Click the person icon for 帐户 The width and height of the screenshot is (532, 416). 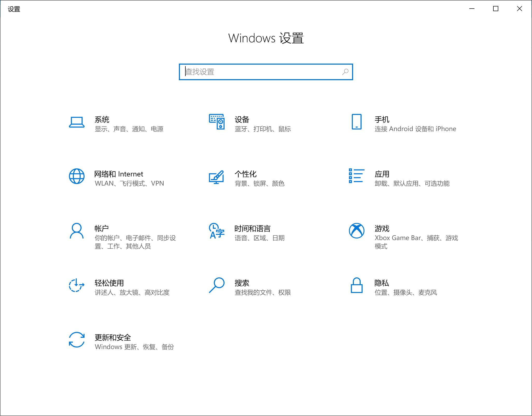(x=76, y=231)
